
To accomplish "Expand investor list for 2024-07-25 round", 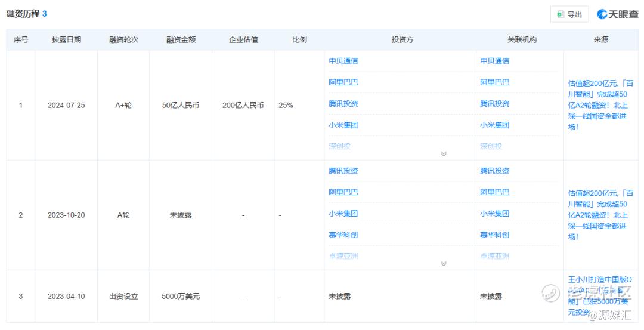I will coord(444,154).
